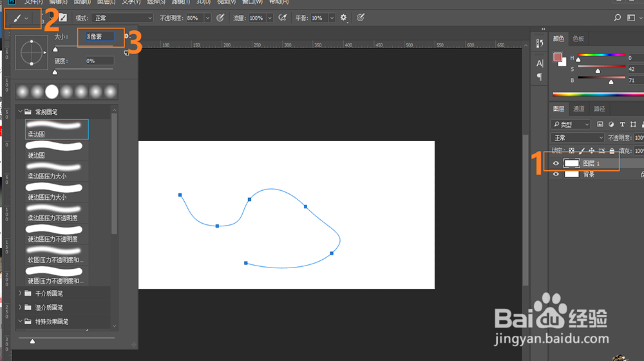Open the 文件(F) menu
Viewport: 644px width, 361px height.
[33, 2]
